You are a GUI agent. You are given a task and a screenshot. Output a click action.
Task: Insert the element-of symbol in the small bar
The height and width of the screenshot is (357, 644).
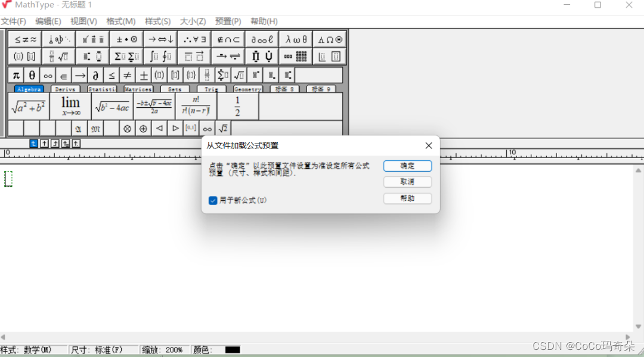point(64,76)
